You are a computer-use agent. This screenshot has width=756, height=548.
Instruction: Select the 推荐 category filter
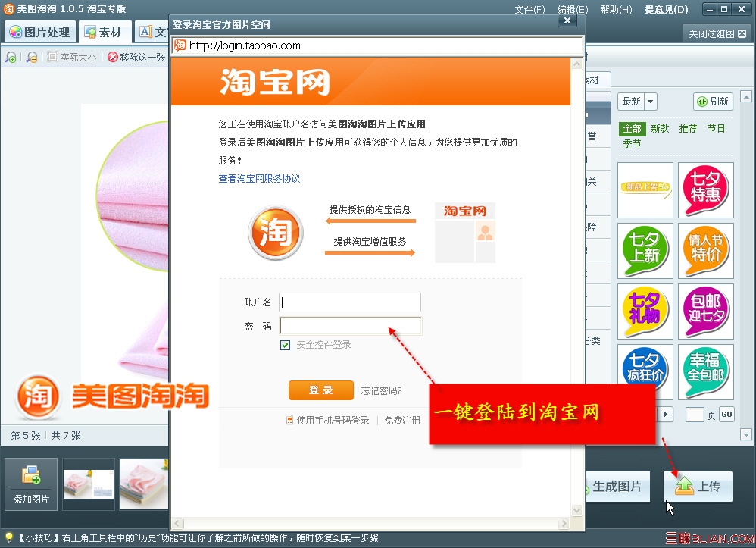(688, 129)
